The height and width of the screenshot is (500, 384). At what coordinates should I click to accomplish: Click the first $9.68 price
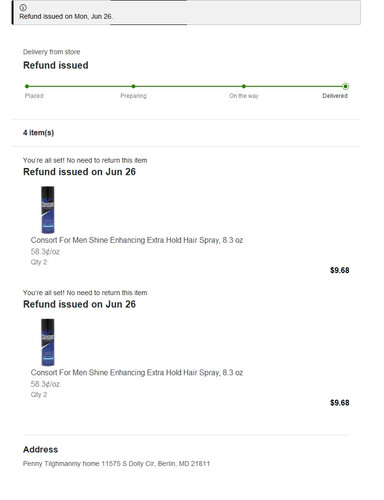(x=340, y=270)
